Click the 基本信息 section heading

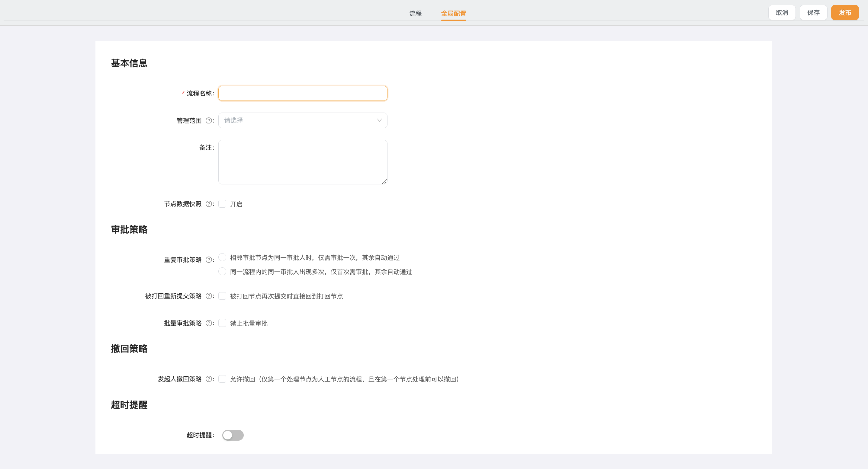129,63
